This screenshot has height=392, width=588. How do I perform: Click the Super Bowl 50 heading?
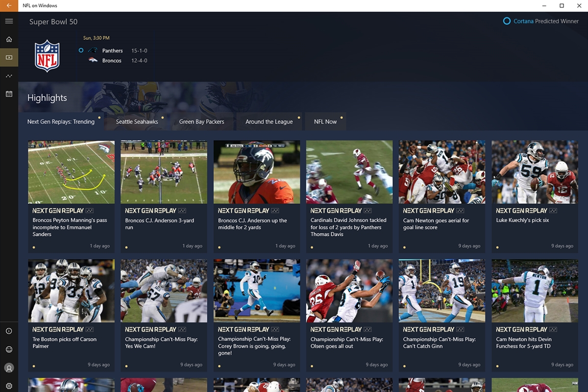click(x=53, y=22)
